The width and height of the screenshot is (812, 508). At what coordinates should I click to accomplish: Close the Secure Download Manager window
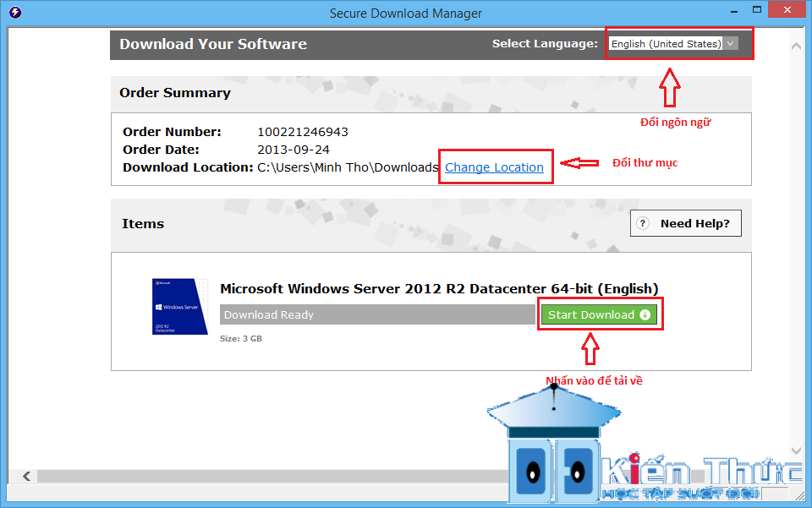787,10
